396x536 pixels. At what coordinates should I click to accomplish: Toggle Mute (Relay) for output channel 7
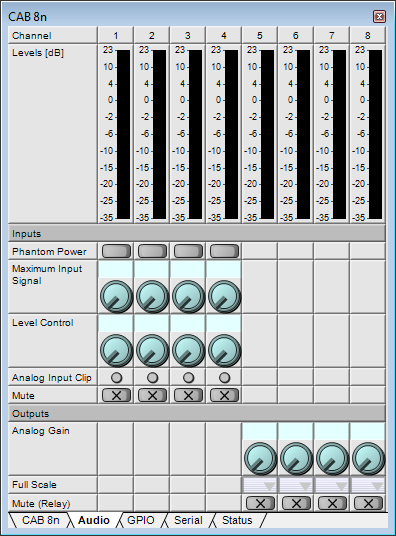pos(332,503)
